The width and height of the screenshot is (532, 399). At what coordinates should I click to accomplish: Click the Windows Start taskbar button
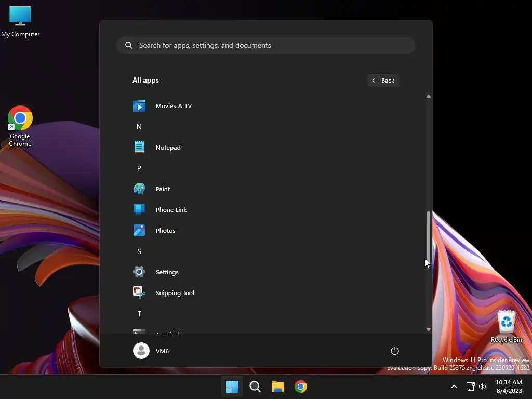point(232,387)
